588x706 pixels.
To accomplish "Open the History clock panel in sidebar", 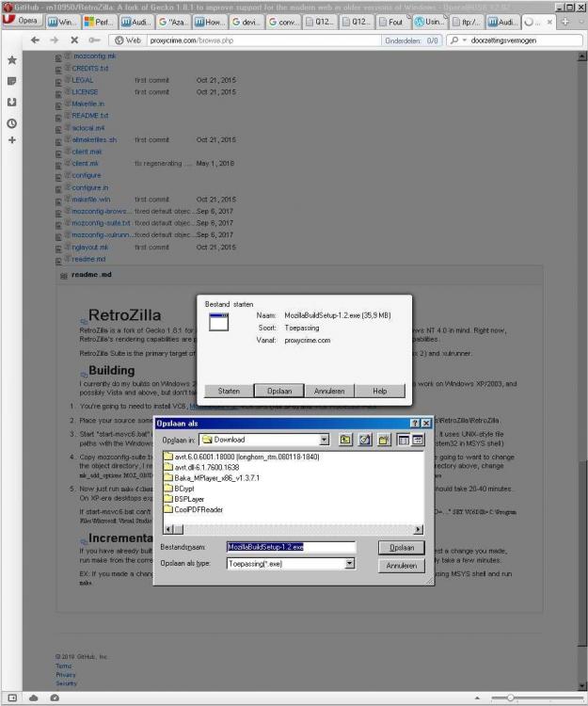I will pos(12,123).
